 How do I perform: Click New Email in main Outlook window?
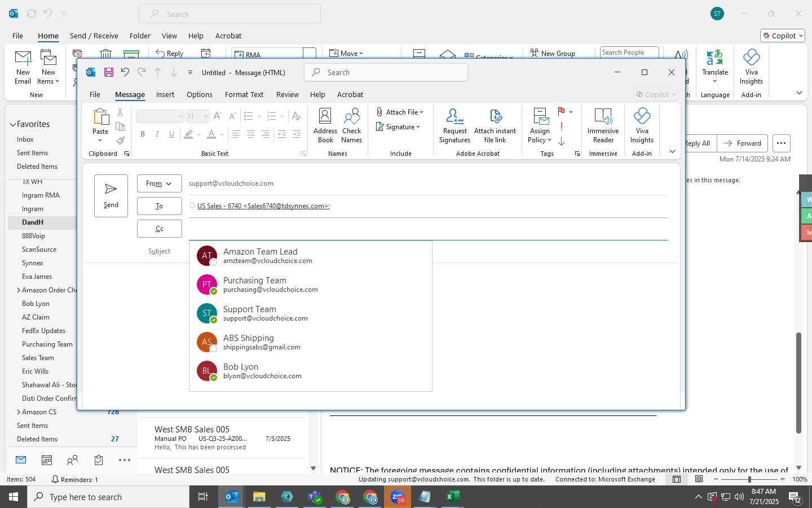pyautogui.click(x=23, y=67)
